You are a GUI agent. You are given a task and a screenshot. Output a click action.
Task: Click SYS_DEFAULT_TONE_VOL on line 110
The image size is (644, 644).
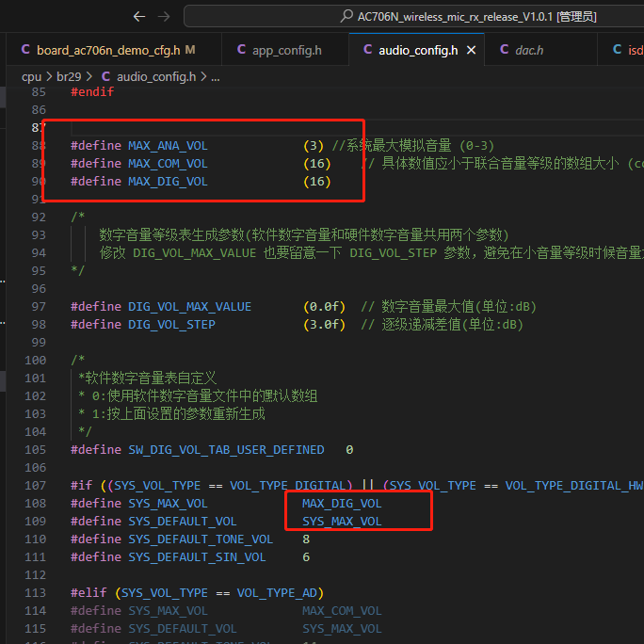pyautogui.click(x=201, y=539)
